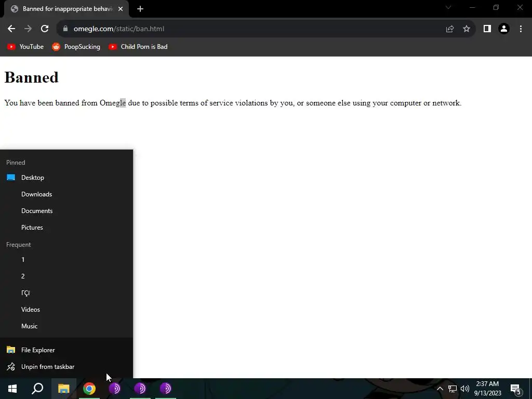Open Documents from the jump list
The height and width of the screenshot is (399, 532).
[66, 211]
